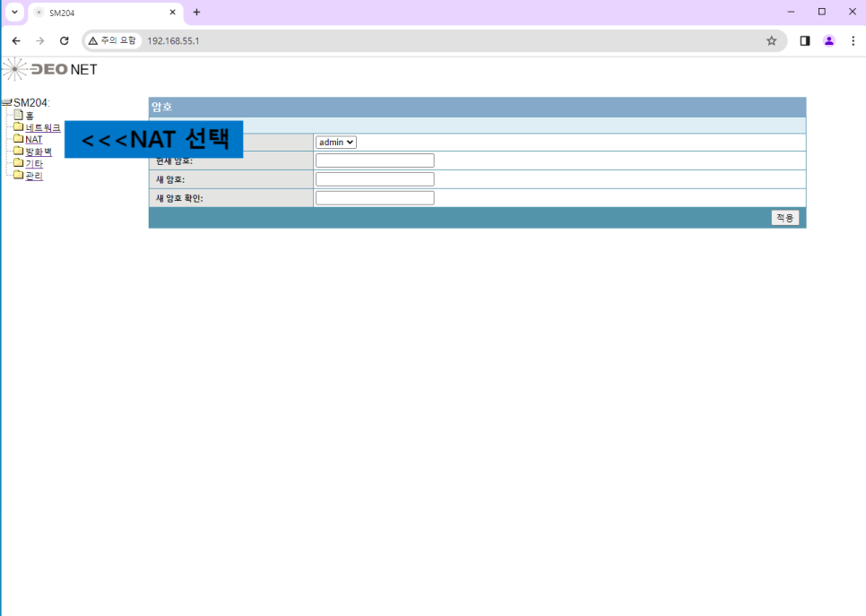Open a new browser tab
This screenshot has height=616, width=866.
[x=196, y=13]
